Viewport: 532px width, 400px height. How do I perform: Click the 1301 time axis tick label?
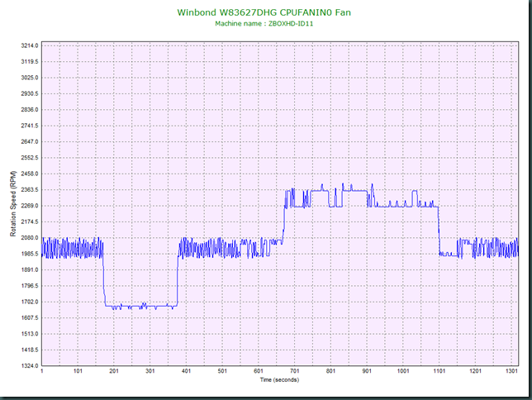tap(511, 371)
